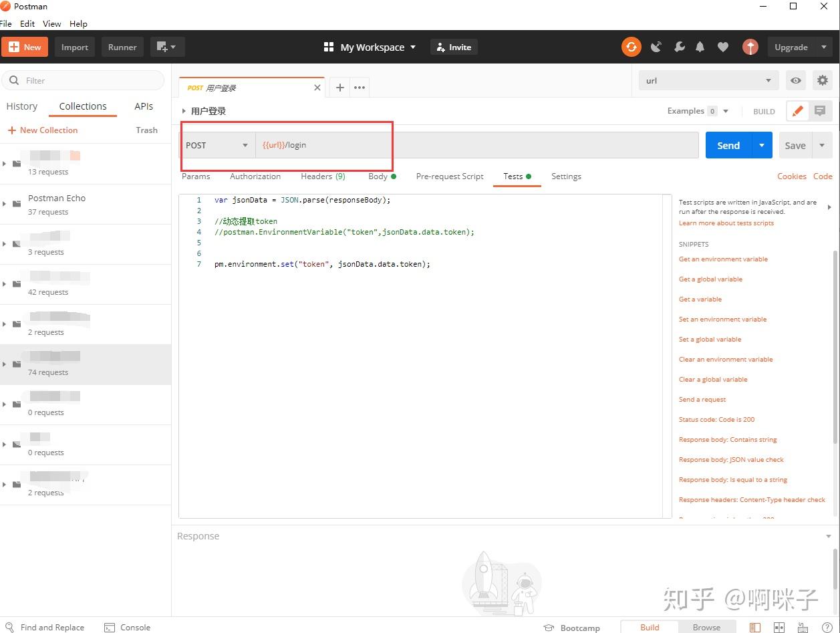Click the collections Filter field

click(83, 80)
